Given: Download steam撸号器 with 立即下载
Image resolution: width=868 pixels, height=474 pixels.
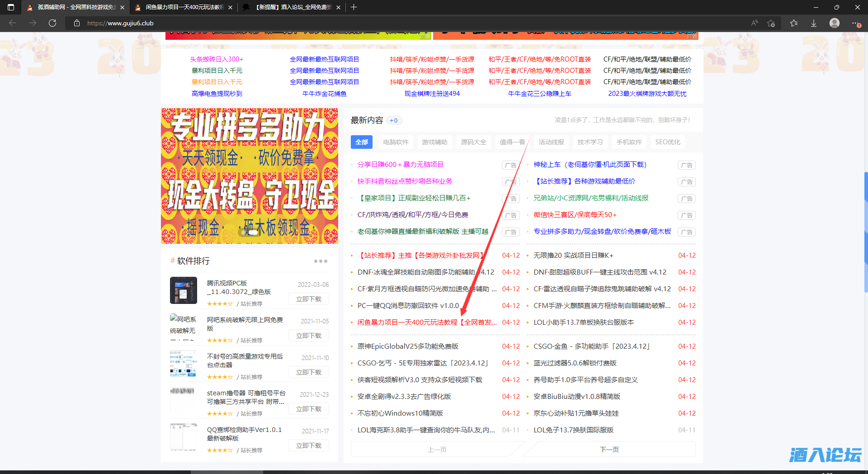Looking at the screenshot, I should [x=309, y=409].
